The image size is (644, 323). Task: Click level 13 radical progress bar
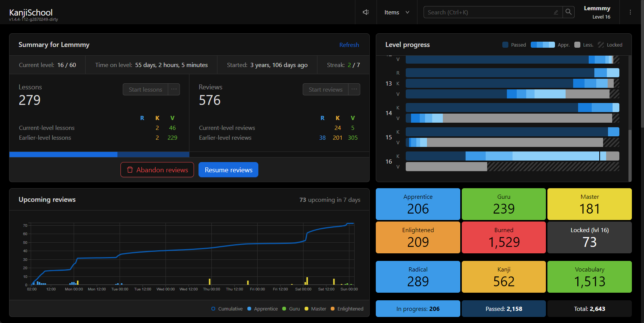pyautogui.click(x=513, y=73)
